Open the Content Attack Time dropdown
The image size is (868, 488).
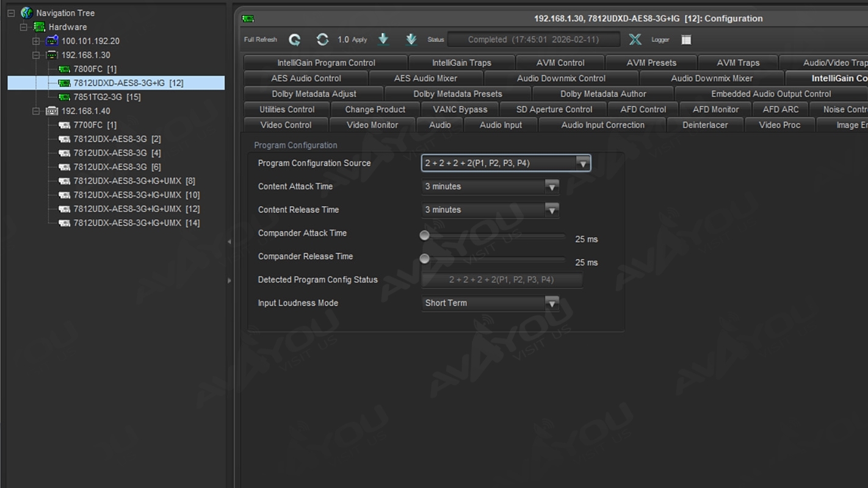click(x=551, y=187)
